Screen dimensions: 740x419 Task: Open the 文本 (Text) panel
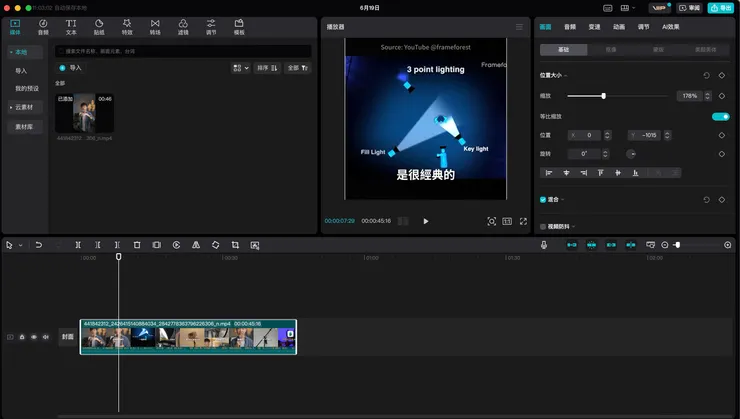tap(71, 26)
